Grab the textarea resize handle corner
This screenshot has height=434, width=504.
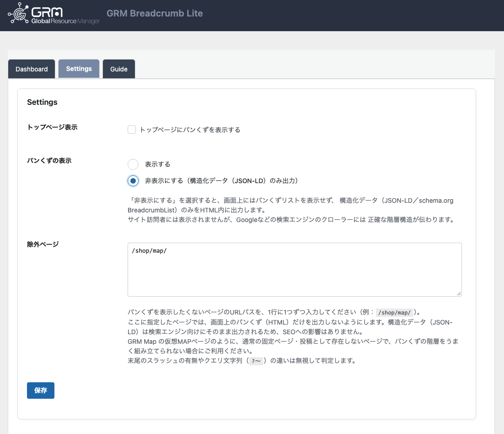tap(459, 293)
